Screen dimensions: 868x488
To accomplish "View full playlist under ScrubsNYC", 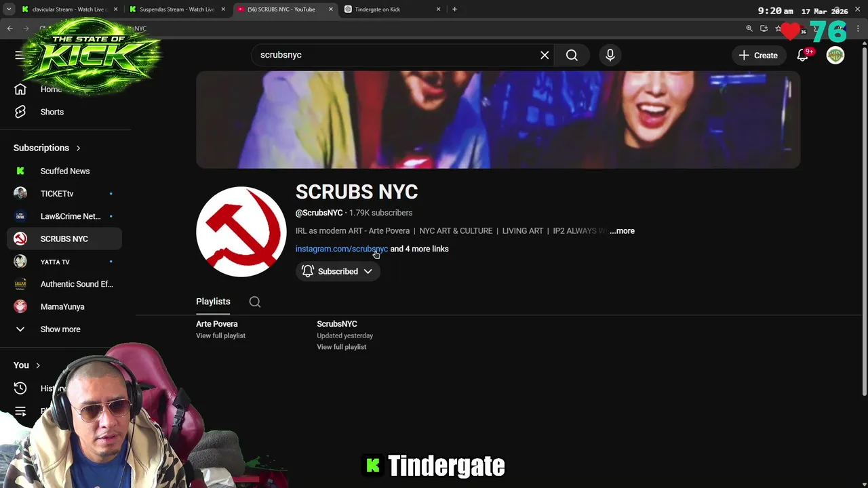I will tap(341, 347).
